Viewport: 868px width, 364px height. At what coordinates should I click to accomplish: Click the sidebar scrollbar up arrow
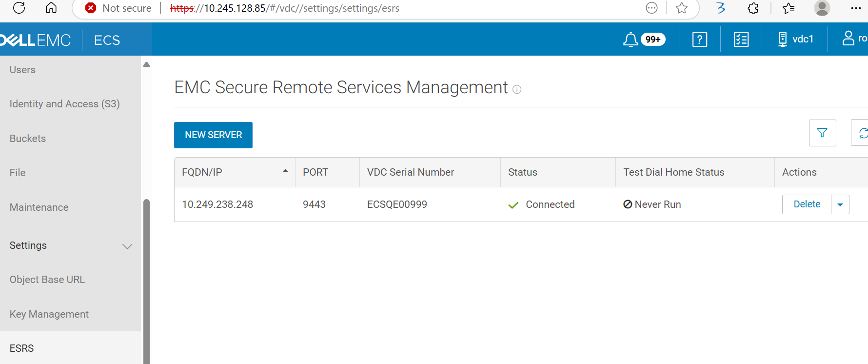click(x=146, y=64)
